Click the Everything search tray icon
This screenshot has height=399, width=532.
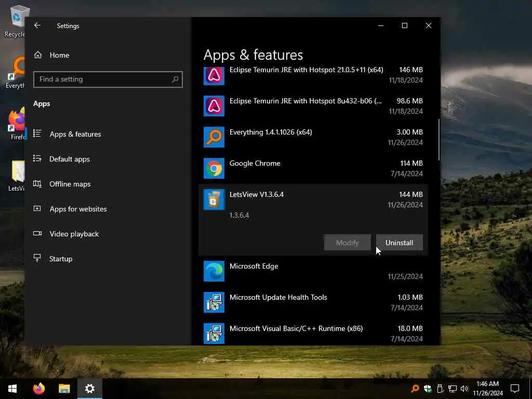tap(415, 389)
